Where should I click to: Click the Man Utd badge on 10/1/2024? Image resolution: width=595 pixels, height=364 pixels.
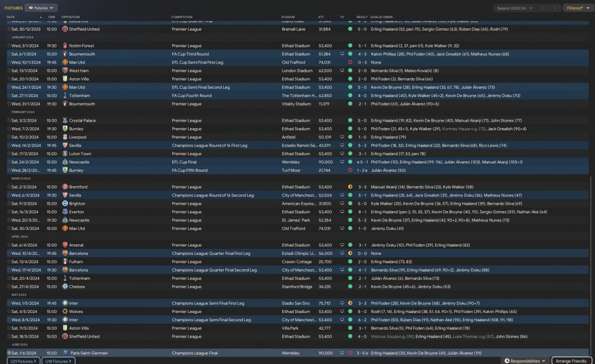[x=65, y=63]
